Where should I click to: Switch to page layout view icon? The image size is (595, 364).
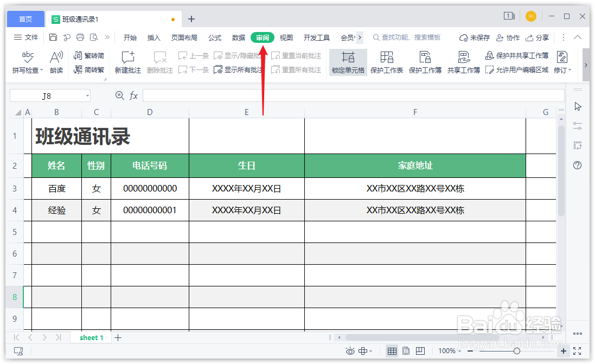pyautogui.click(x=406, y=351)
